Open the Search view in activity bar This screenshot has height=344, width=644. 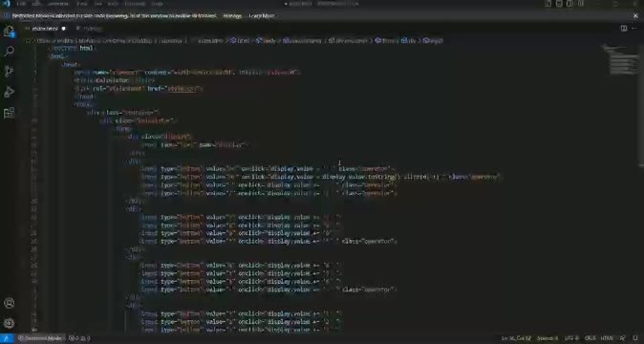pos(9,52)
